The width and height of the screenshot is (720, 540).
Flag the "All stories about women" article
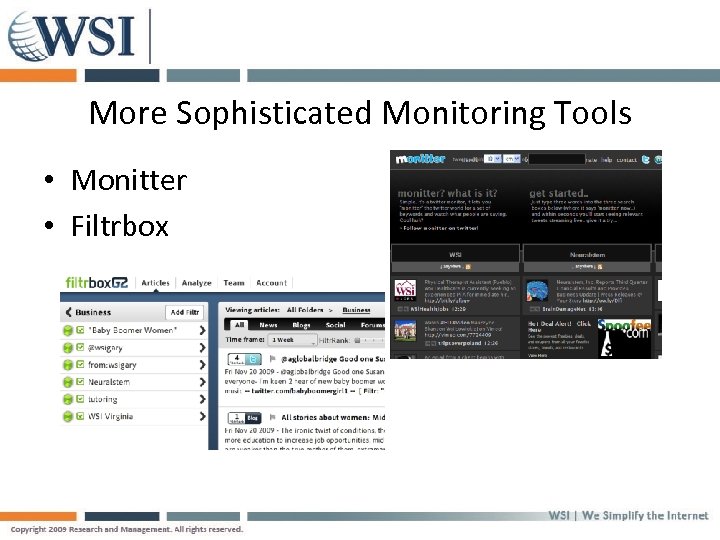(x=272, y=417)
